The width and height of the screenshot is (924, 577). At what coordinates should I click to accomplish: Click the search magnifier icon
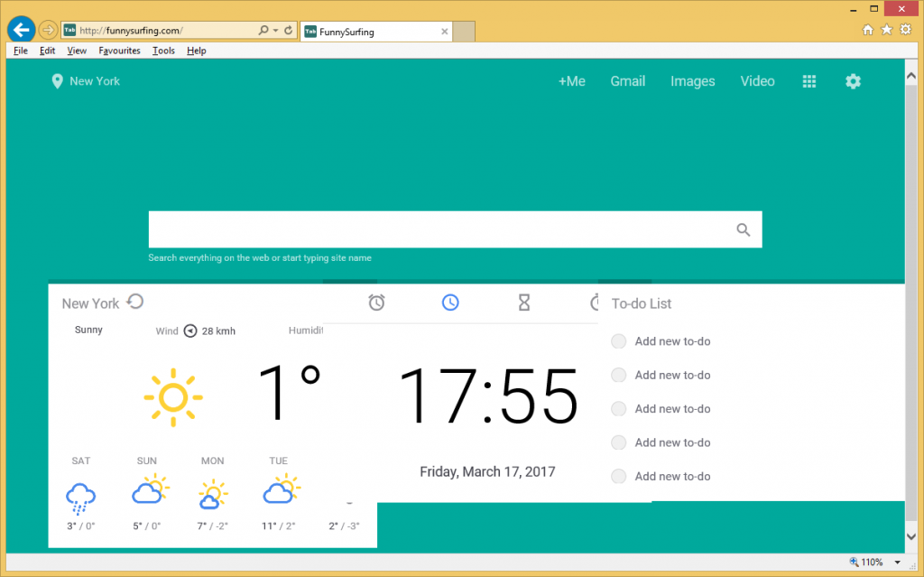coord(743,229)
